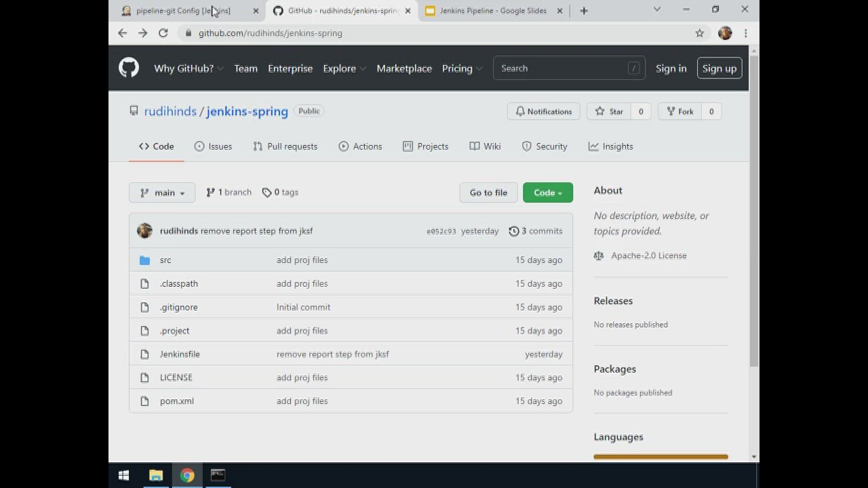The width and height of the screenshot is (868, 488).
Task: Click the page vertical scrollbar
Action: 754,210
